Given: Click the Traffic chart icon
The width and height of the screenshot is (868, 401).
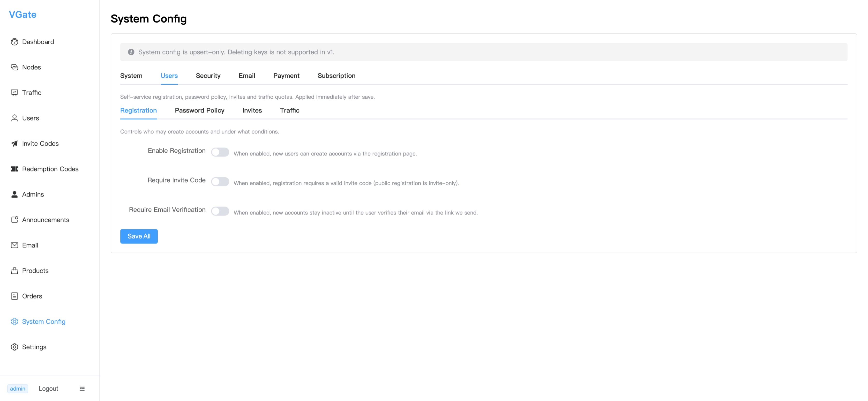Looking at the screenshot, I should pos(15,93).
